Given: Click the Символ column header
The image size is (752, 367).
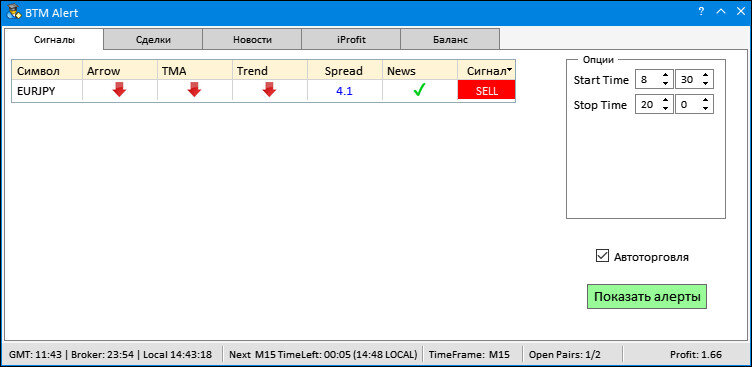Looking at the screenshot, I should pos(47,71).
